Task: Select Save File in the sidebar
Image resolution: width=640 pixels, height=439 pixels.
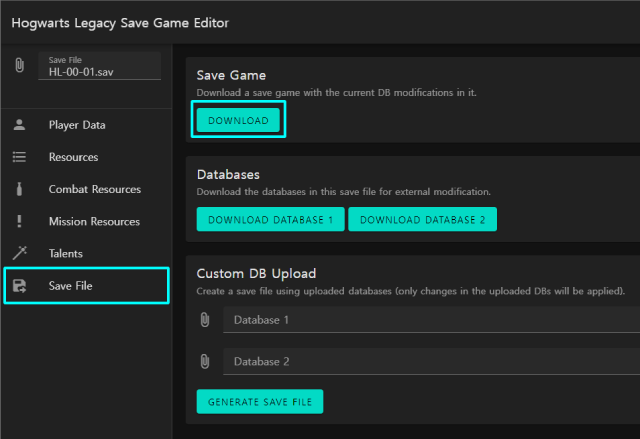Action: click(x=87, y=286)
